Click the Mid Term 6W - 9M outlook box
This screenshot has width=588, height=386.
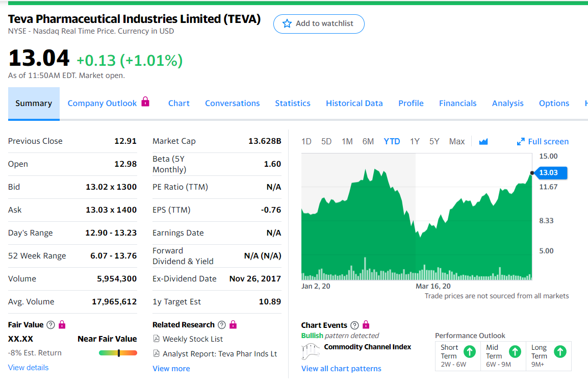point(503,355)
